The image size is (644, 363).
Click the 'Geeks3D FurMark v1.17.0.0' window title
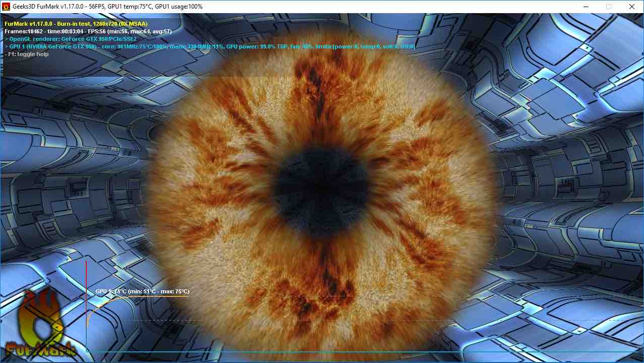109,7
